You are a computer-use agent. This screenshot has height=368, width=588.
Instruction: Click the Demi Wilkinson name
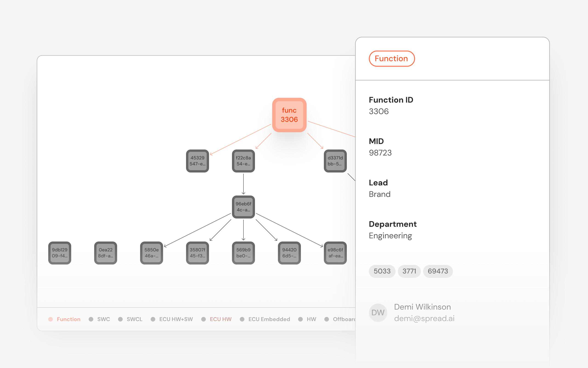(422, 307)
